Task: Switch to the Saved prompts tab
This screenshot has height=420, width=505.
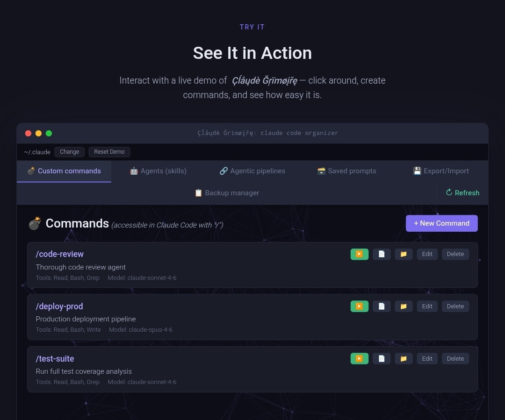Action: point(346,171)
